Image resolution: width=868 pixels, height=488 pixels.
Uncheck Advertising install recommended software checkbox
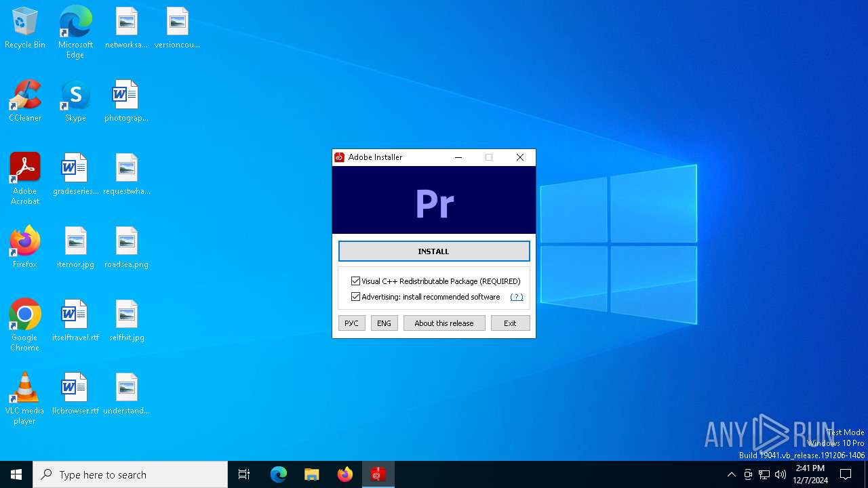tap(355, 297)
